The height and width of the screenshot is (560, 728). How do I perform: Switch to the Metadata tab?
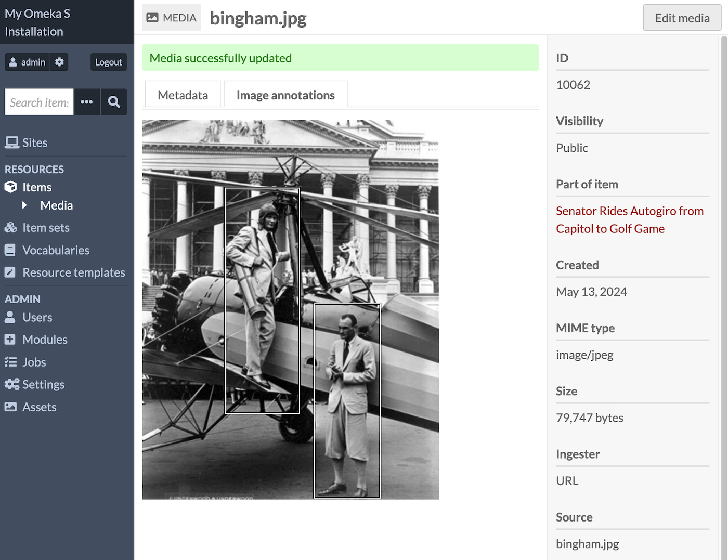tap(183, 95)
